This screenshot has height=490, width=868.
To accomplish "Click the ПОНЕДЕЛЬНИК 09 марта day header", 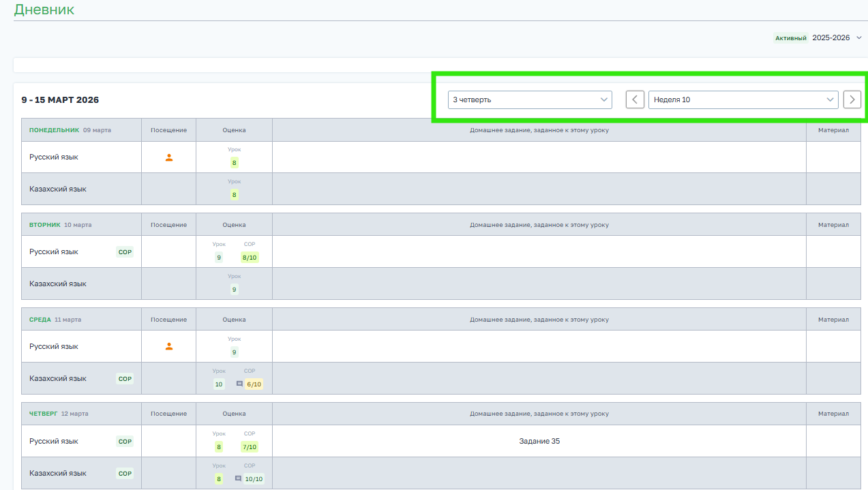I will click(70, 130).
